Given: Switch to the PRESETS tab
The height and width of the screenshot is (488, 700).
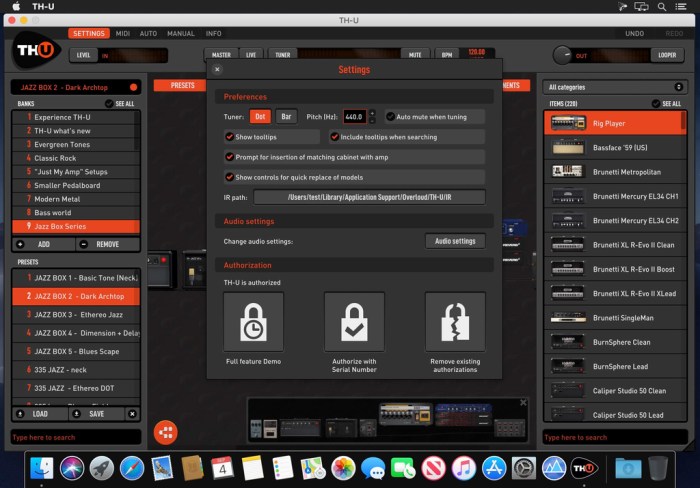Looking at the screenshot, I should [181, 85].
